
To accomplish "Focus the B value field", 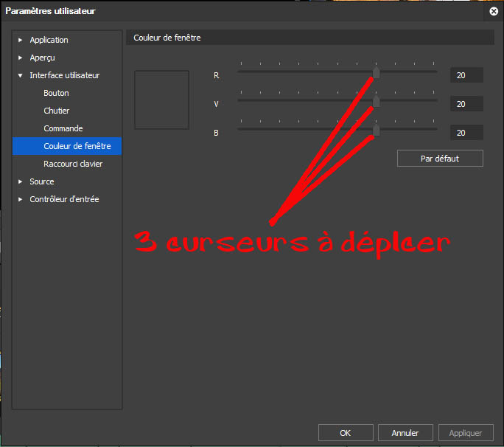I will click(x=466, y=133).
